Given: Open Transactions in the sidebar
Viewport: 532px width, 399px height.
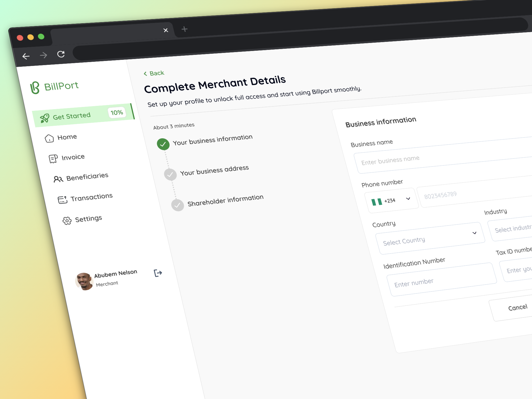Looking at the screenshot, I should tap(85, 198).
